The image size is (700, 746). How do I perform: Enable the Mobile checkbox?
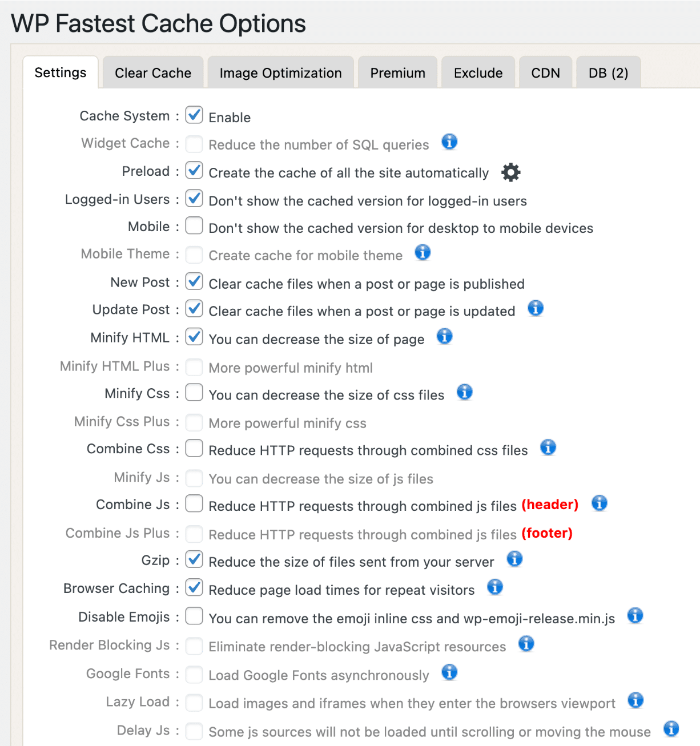point(194,225)
